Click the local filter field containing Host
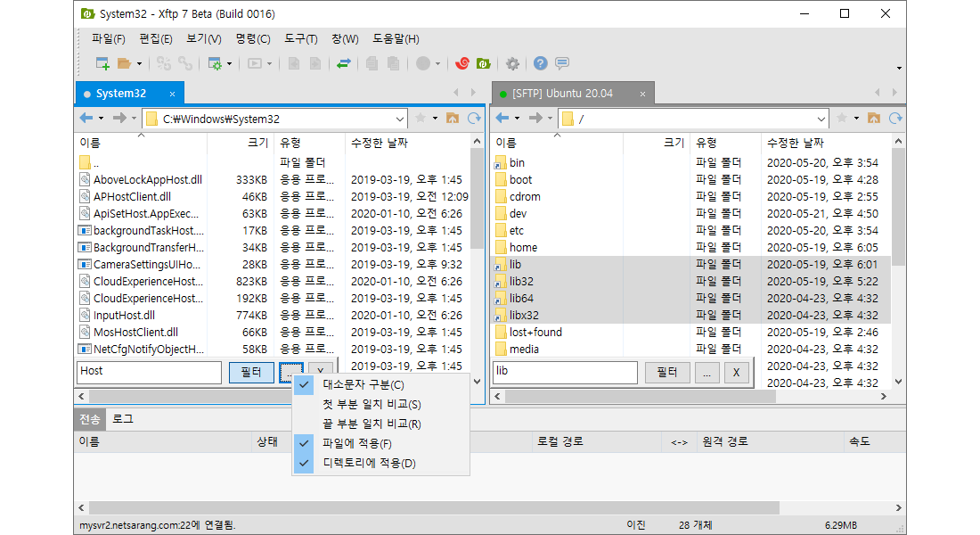 (x=150, y=372)
